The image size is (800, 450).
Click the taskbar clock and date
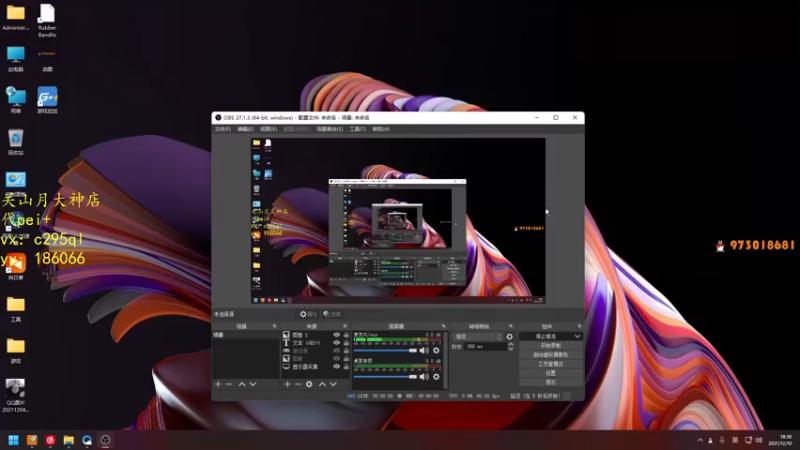tap(781, 440)
